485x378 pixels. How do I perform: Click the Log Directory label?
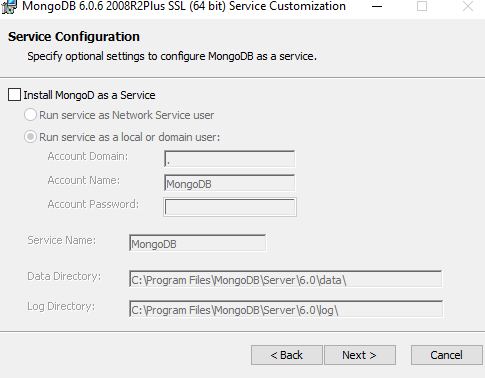coord(61,306)
